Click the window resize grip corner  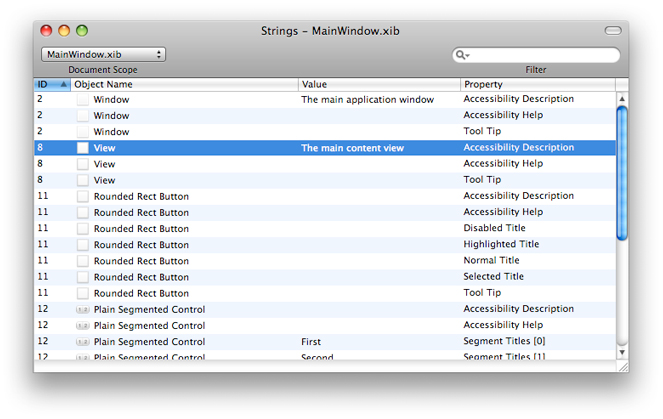(x=622, y=366)
